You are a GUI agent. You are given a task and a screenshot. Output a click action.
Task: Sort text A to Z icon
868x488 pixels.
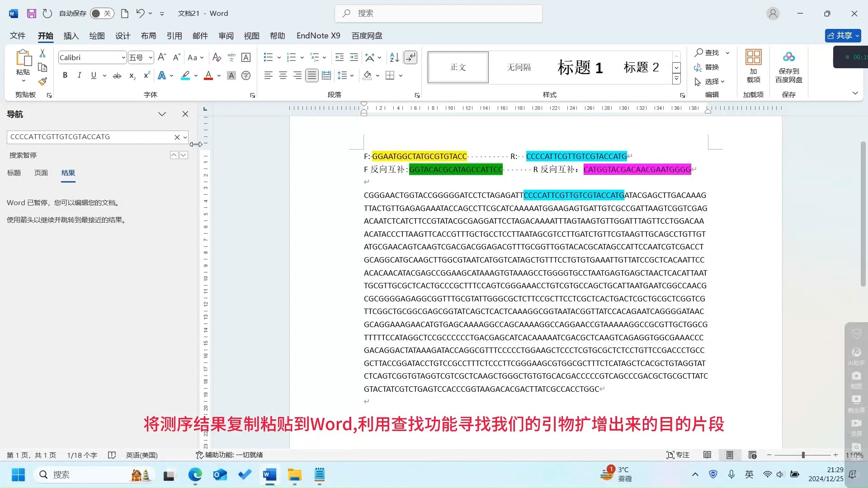click(x=395, y=57)
